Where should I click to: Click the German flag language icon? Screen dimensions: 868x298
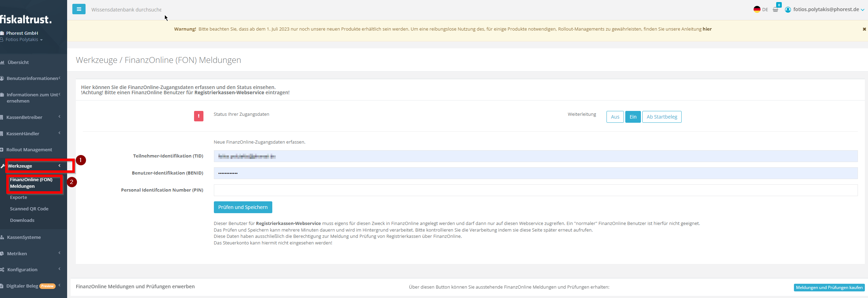757,9
